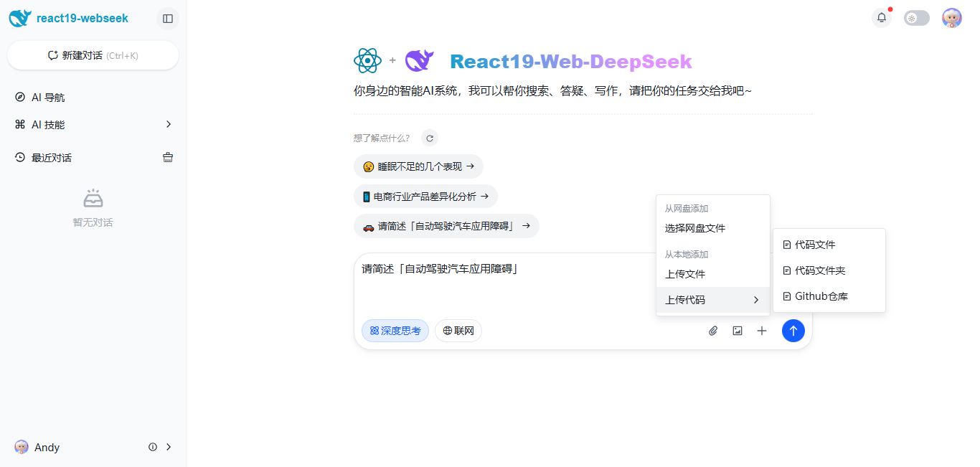Collapse the sidebar with the panel icon

click(168, 19)
